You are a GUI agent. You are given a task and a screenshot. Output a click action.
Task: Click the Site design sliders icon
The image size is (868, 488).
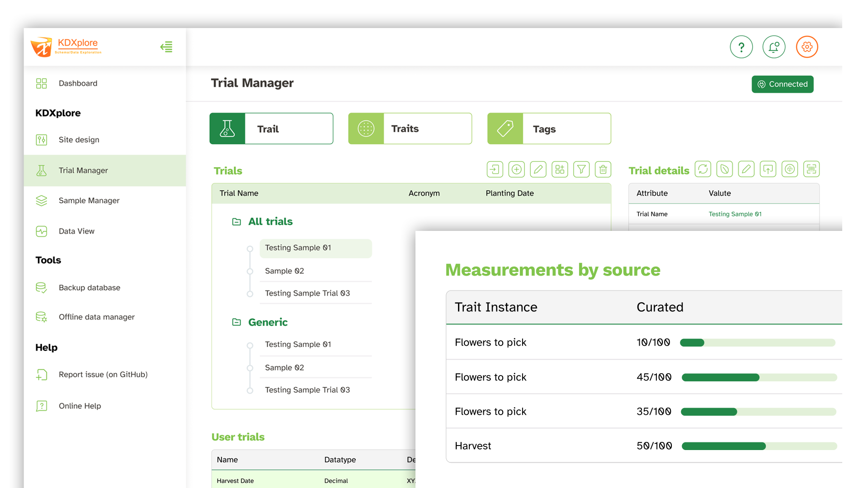tap(42, 140)
